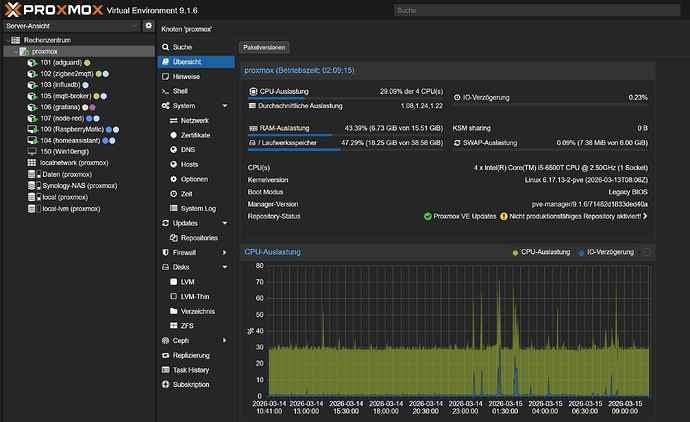Click the VM monitor icon for 100 (RaspberryMatic)
This screenshot has width=690, height=422.
(x=32, y=129)
